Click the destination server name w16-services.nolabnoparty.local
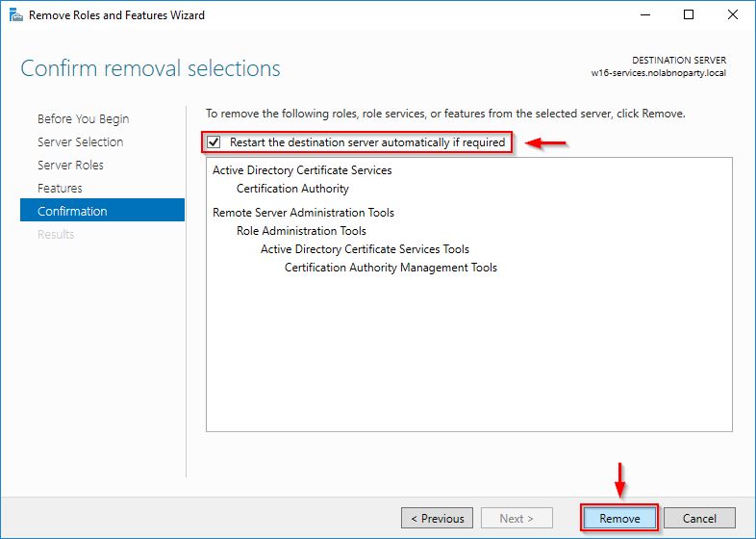Image resolution: width=756 pixels, height=539 pixels. click(x=659, y=73)
